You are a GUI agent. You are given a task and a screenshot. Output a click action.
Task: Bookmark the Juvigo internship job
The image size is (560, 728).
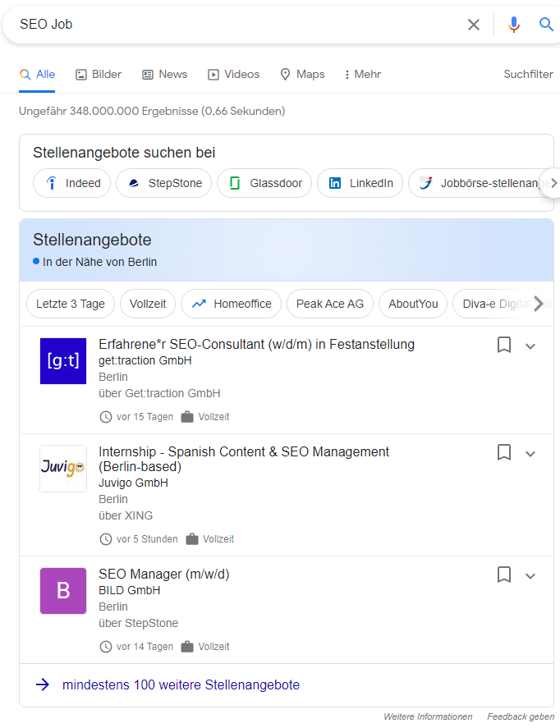point(504,452)
